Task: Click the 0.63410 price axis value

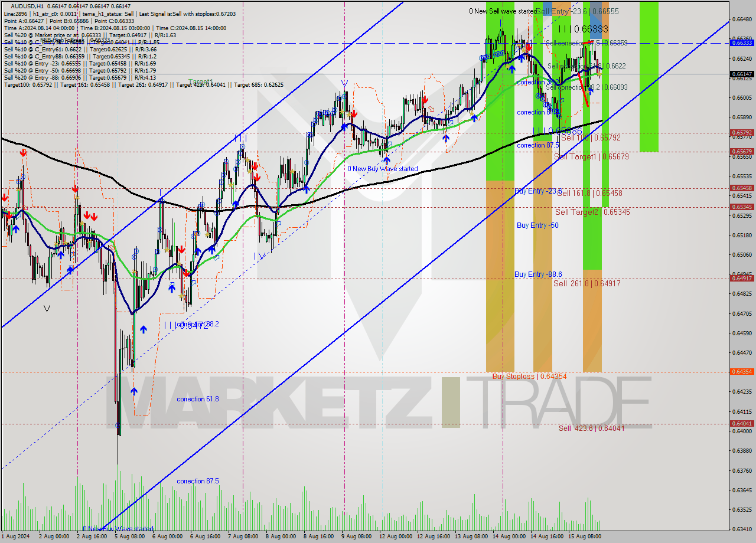Action: [742, 529]
